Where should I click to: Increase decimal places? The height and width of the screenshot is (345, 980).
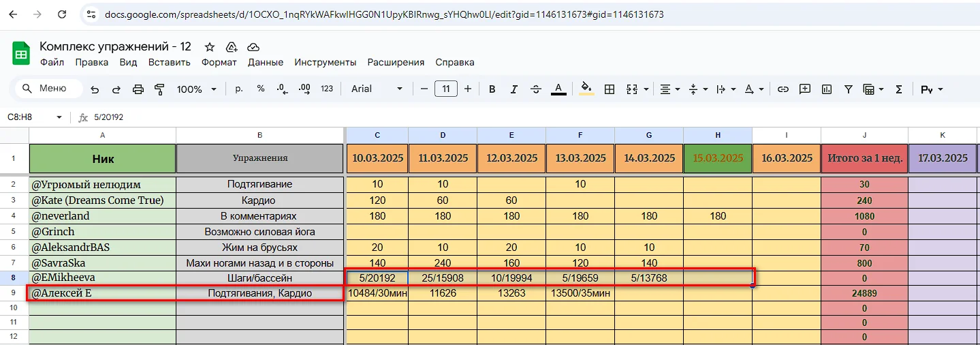coord(304,89)
